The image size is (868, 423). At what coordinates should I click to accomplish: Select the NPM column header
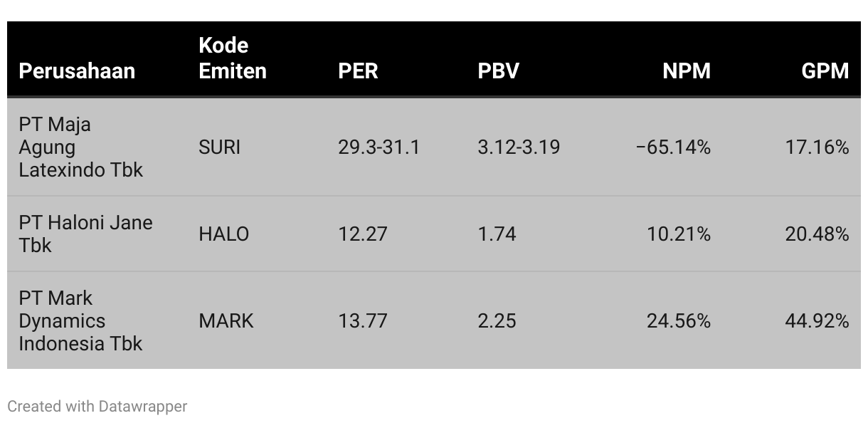(x=687, y=70)
